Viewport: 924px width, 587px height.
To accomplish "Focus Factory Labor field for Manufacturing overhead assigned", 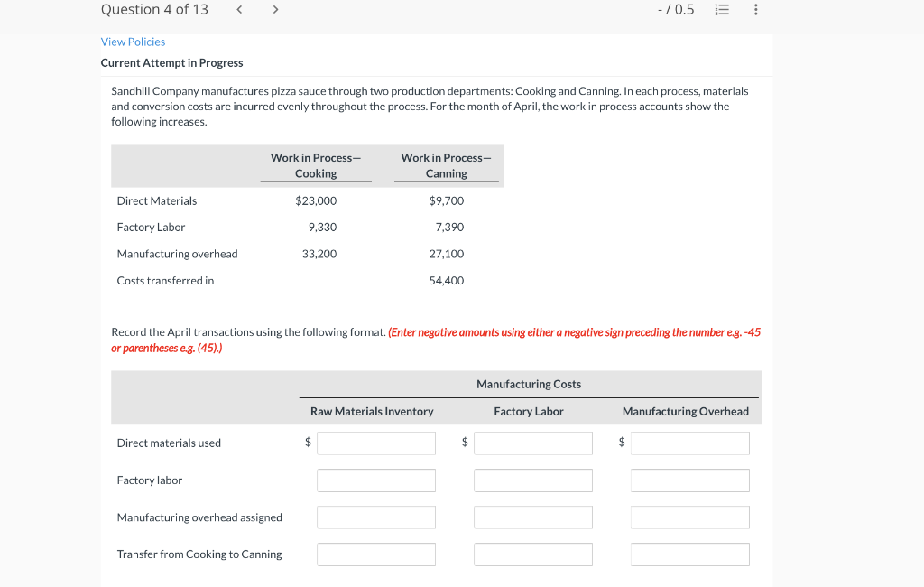I will pos(532,517).
